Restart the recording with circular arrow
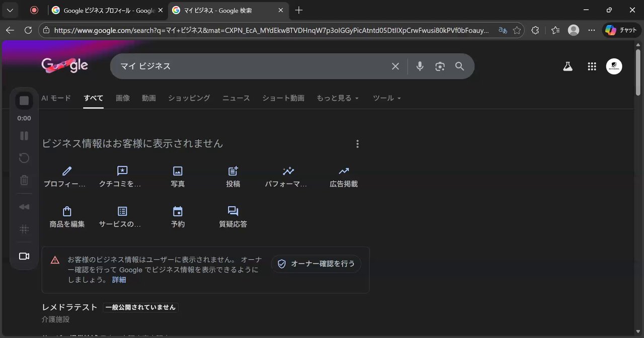Screen dimensions: 644x338 24,158
